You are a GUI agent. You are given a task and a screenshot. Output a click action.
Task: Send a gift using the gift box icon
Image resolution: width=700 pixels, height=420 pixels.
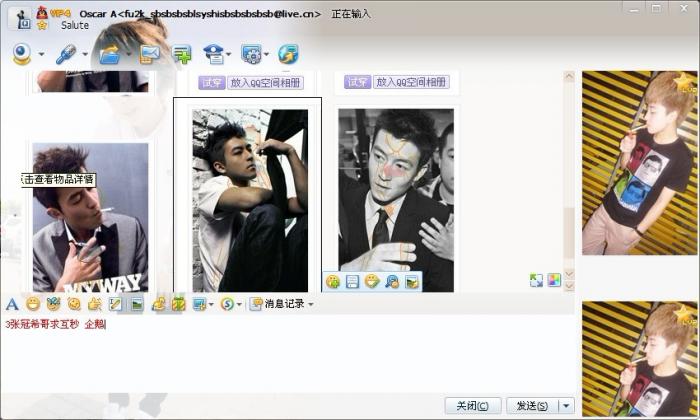[x=179, y=304]
